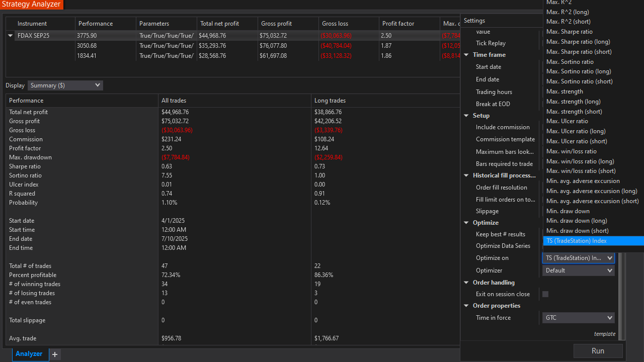Enable Exit on session close
Viewport: 644px width, 362px height.
click(x=545, y=294)
